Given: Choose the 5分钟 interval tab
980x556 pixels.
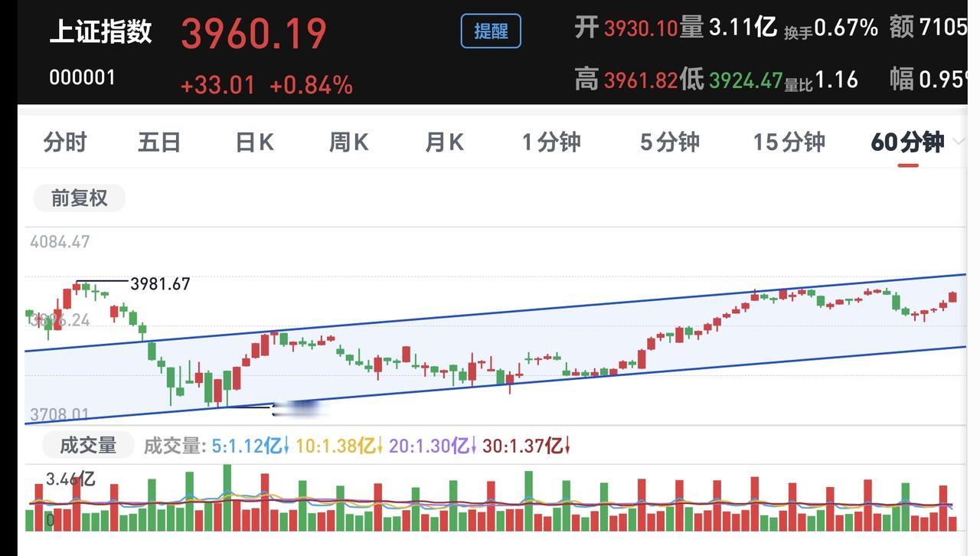Looking at the screenshot, I should click(x=670, y=142).
